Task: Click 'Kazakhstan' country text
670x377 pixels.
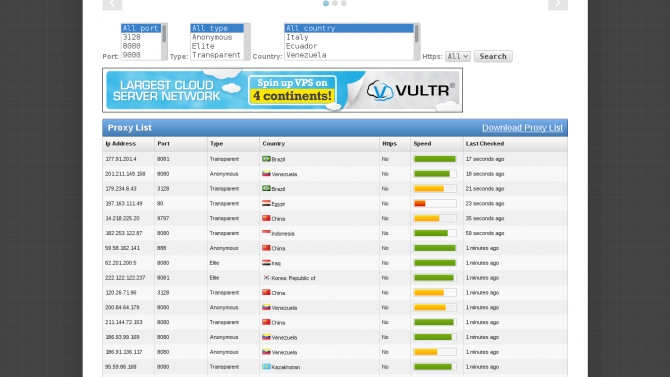Action: pos(285,367)
